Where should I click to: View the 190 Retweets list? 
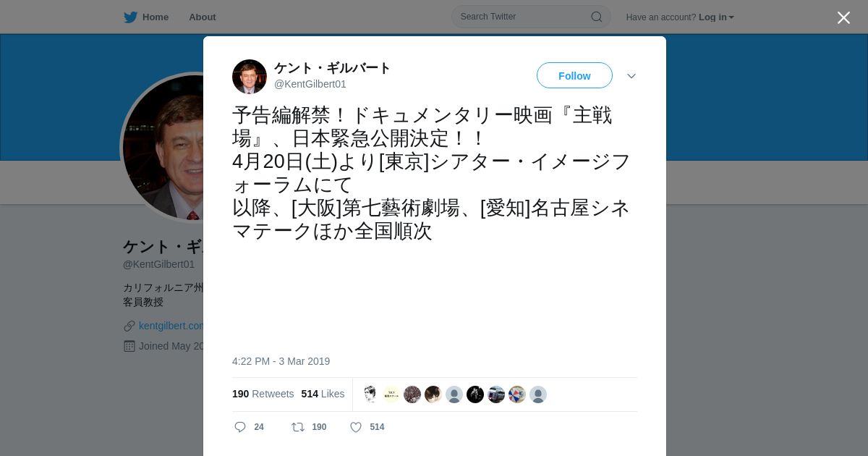(263, 394)
